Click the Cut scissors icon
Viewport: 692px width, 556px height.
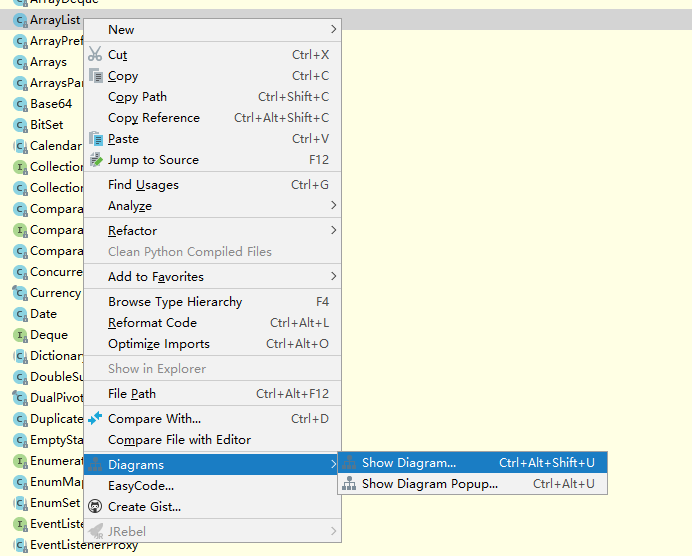(x=95, y=54)
